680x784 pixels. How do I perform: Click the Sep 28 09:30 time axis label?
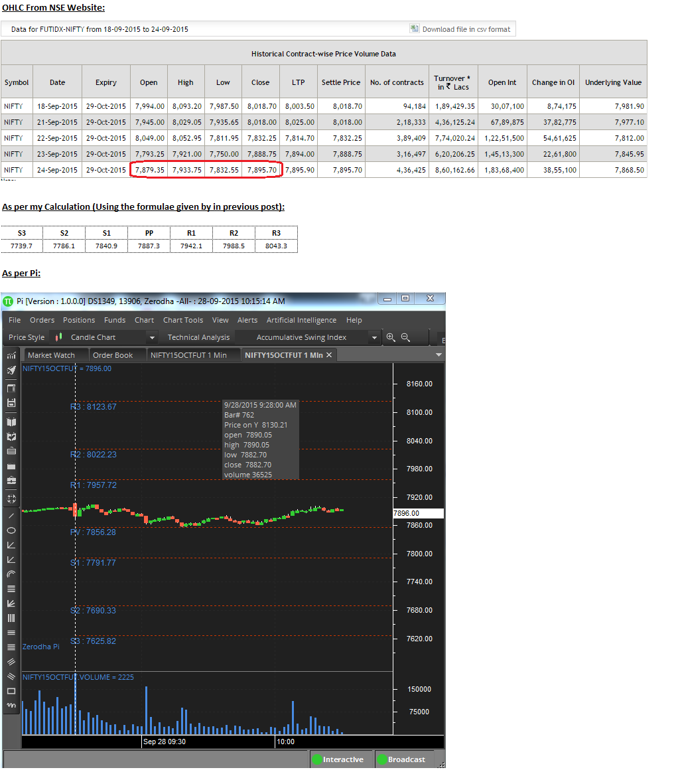pyautogui.click(x=165, y=742)
